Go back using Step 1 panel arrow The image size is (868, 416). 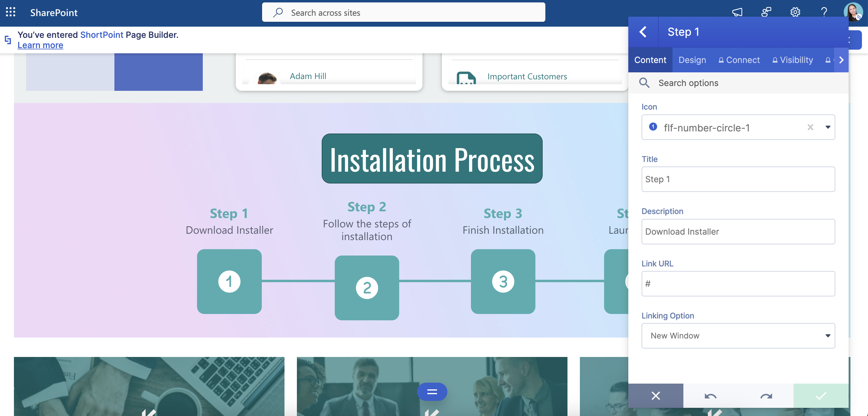coord(643,32)
